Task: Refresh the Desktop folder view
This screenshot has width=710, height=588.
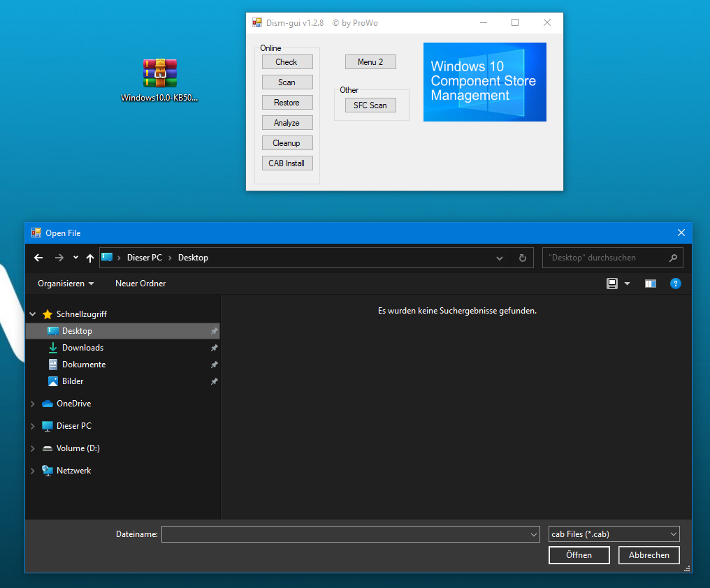Action: (x=523, y=258)
